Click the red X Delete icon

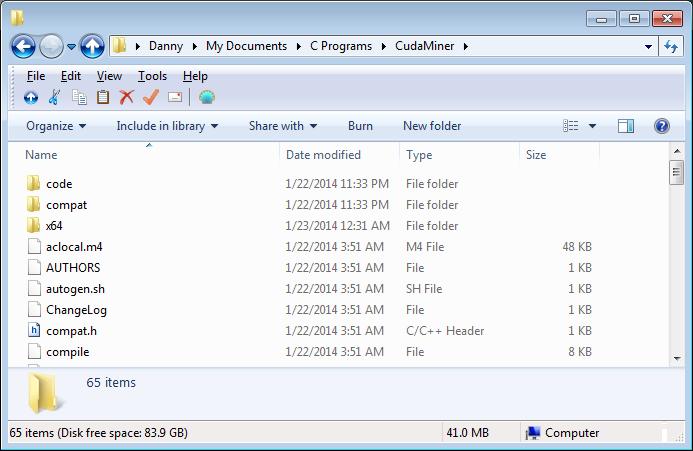click(127, 97)
